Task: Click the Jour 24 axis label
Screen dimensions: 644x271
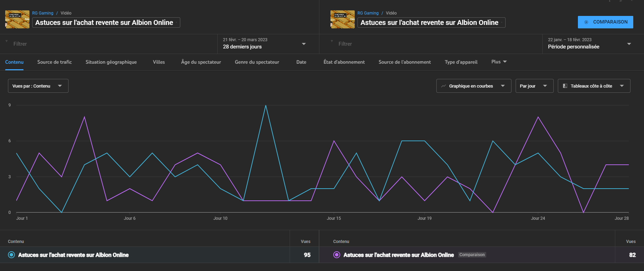Action: click(538, 218)
